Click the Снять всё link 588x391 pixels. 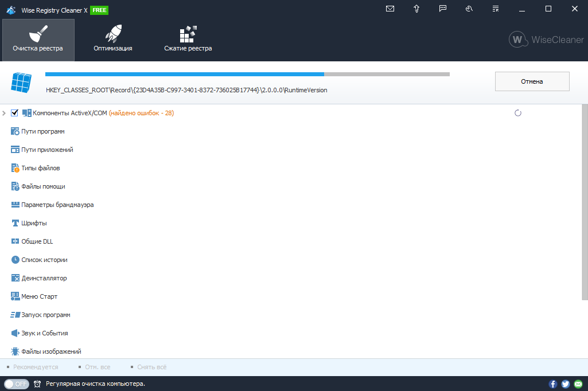[x=152, y=367]
